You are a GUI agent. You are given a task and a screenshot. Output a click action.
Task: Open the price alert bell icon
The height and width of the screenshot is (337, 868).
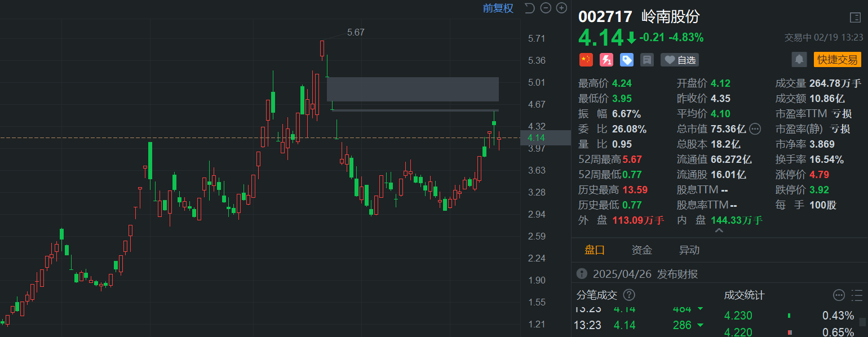click(799, 60)
